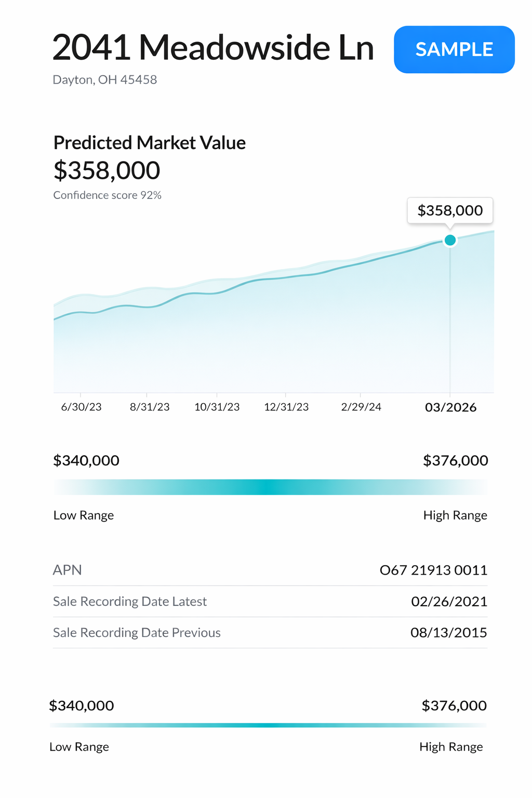Click the Dayton, OH 45458 location text
This screenshot has width=532, height=798.
pos(105,79)
